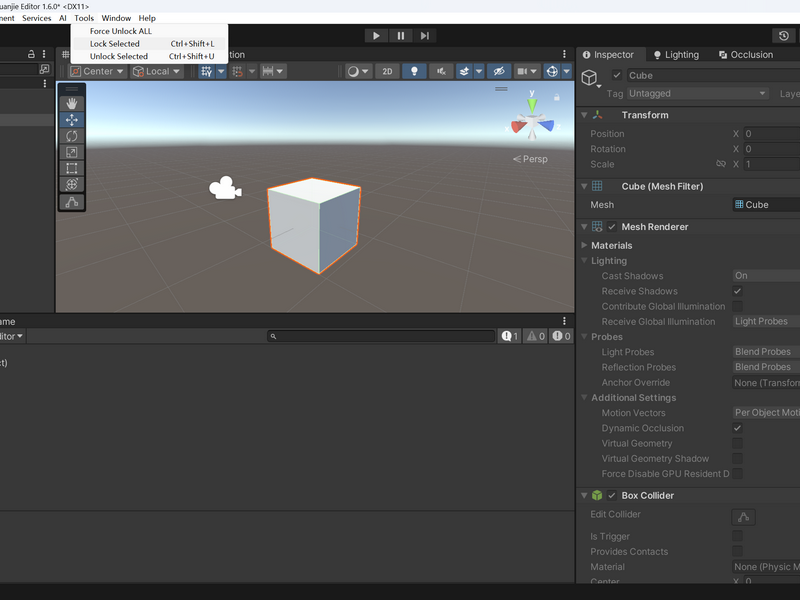Image resolution: width=800 pixels, height=600 pixels.
Task: Open increment snapping ruler dropdown
Action: pos(272,71)
